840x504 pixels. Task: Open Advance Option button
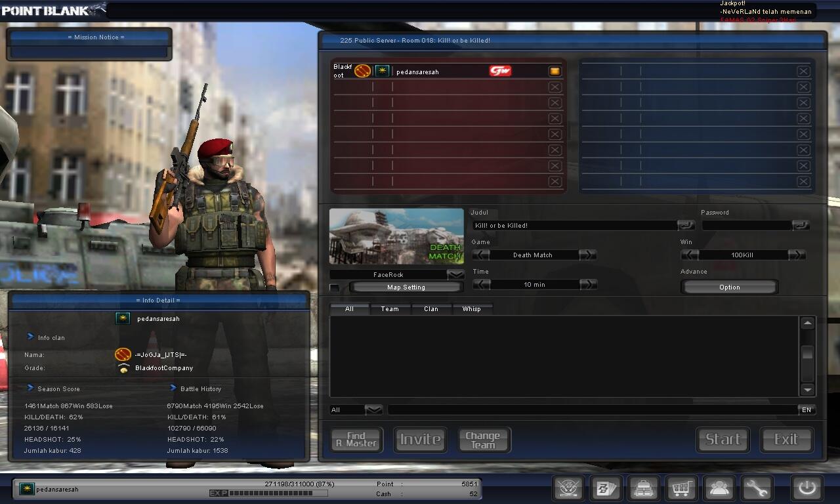point(729,287)
